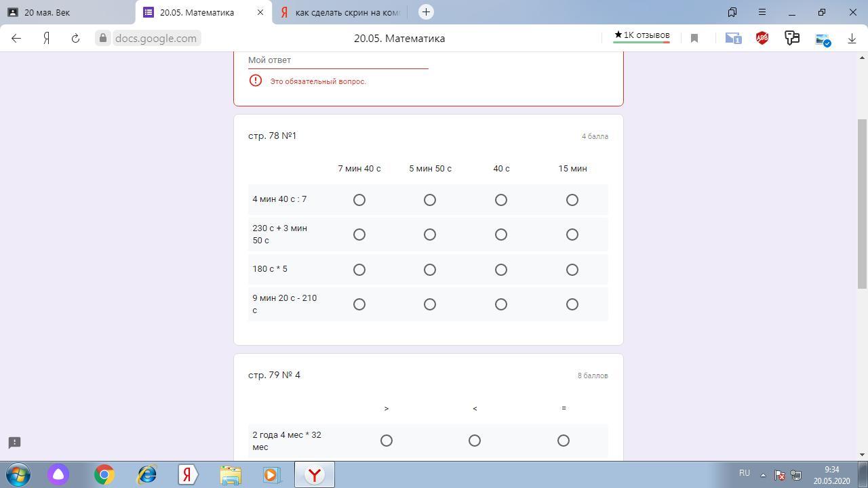Reload the page with the refresh icon
Image resolution: width=868 pixels, height=488 pixels.
pos(75,39)
